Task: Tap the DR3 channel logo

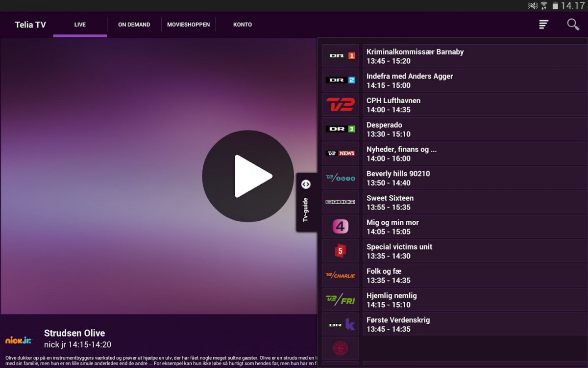Action: click(341, 129)
